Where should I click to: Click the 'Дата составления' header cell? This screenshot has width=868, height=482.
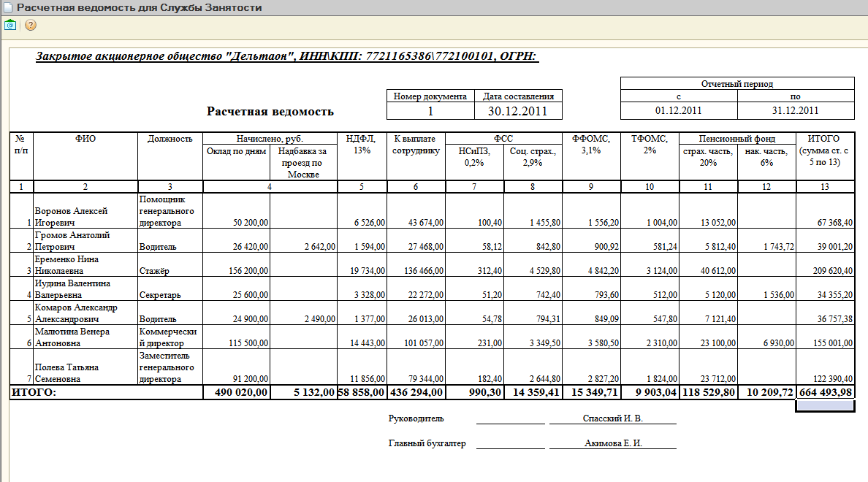(518, 96)
